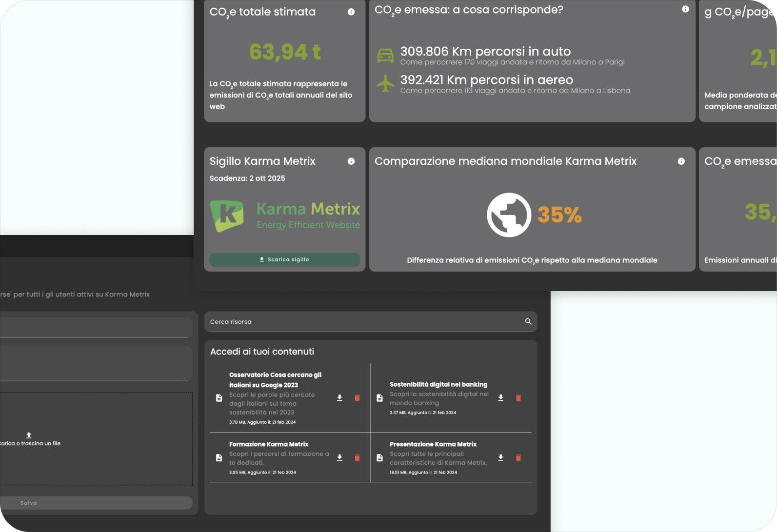Click the 63,94 t value
The image size is (777, 532).
click(285, 52)
